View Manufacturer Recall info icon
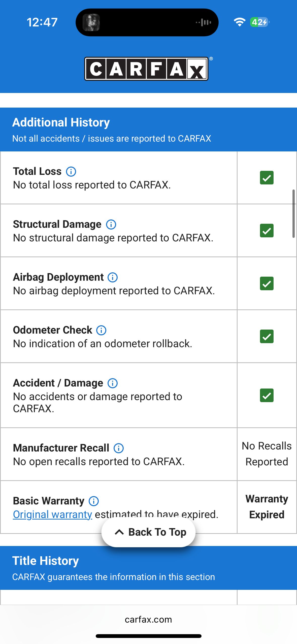Viewport: 297px width, 644px height. (x=119, y=448)
